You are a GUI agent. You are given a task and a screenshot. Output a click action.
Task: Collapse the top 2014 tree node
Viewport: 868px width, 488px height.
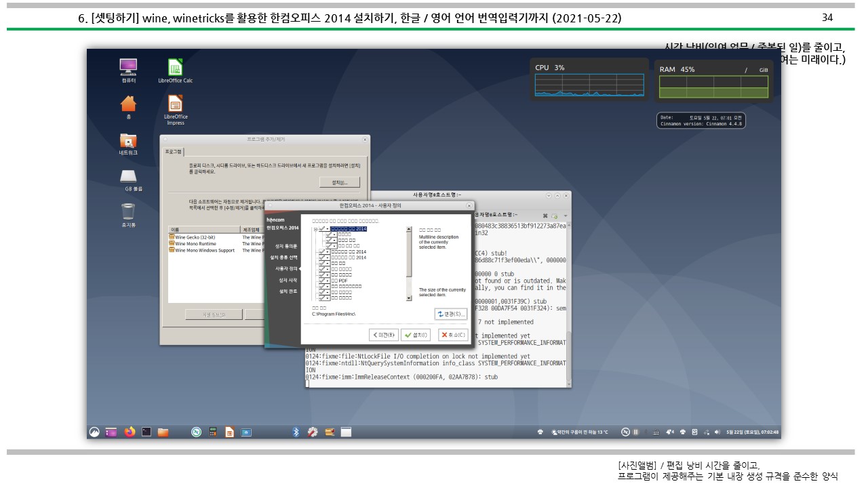[x=316, y=229]
